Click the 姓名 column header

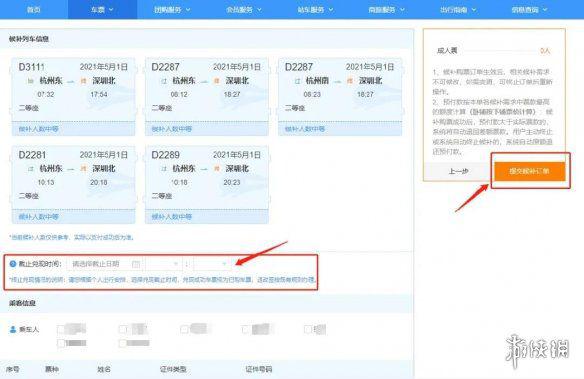point(104,369)
